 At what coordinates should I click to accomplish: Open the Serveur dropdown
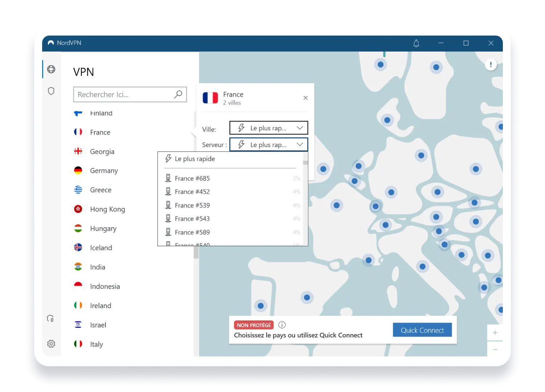(x=269, y=144)
